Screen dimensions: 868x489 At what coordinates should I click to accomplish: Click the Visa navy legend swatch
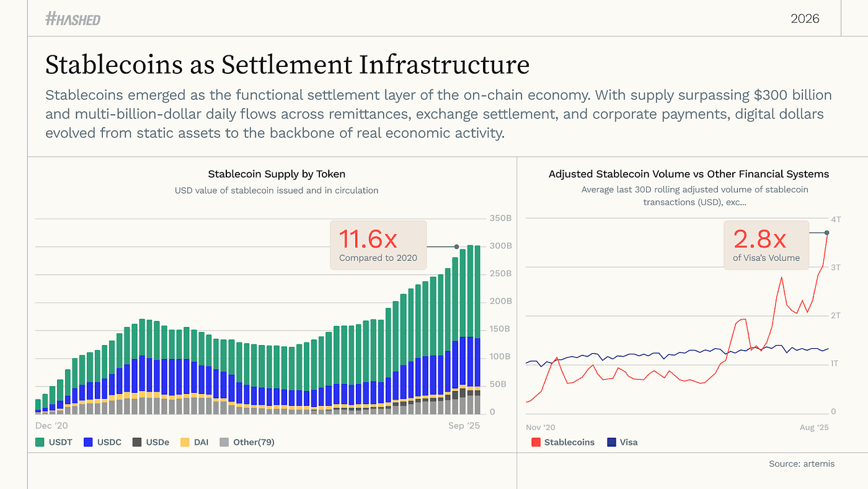(611, 442)
